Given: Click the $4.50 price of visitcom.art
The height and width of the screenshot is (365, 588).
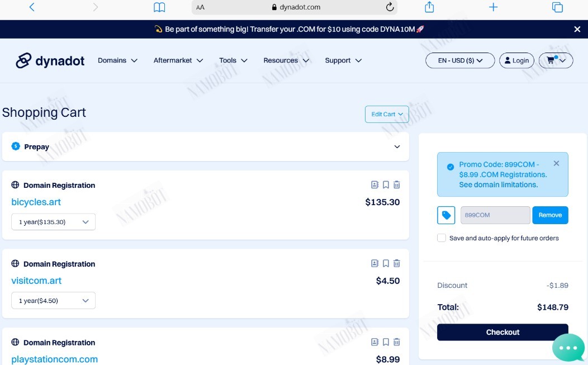Looking at the screenshot, I should 388,281.
